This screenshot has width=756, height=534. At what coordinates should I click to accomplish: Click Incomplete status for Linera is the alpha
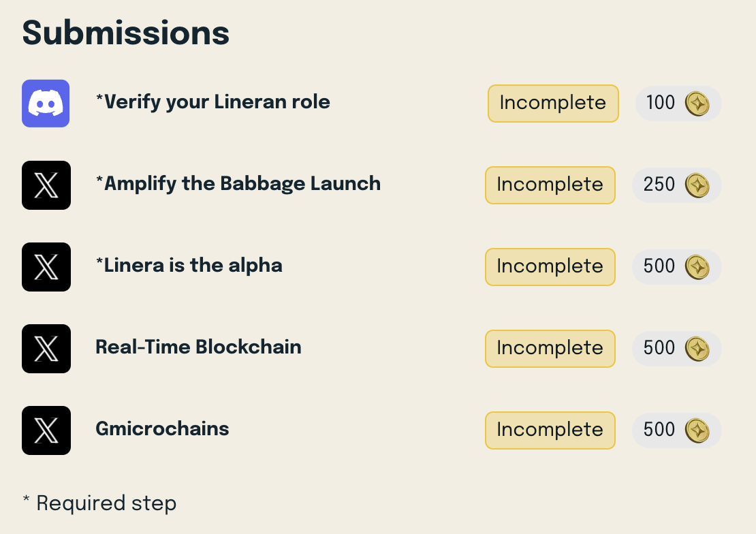[550, 267]
